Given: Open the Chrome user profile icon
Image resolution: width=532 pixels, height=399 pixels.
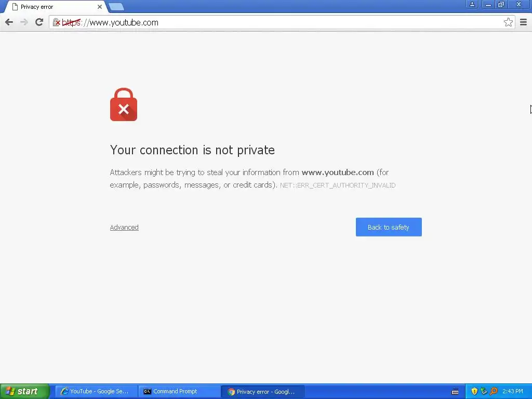Looking at the screenshot, I should [x=472, y=4].
